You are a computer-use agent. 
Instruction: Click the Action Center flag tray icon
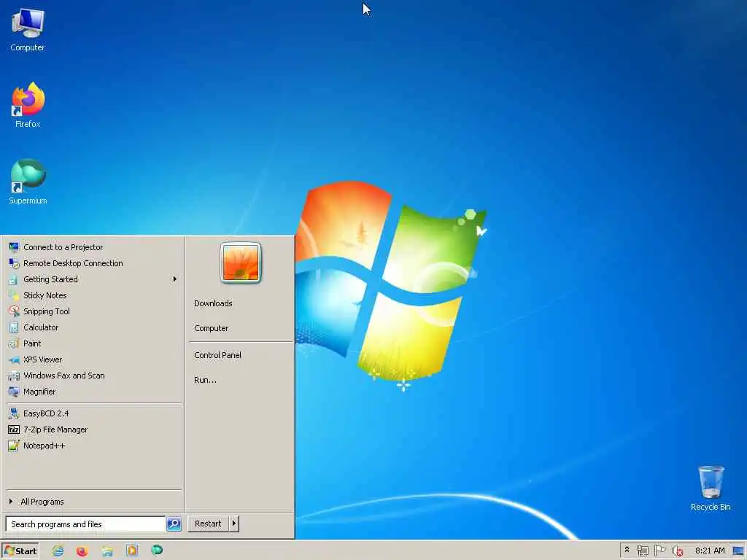pos(659,551)
